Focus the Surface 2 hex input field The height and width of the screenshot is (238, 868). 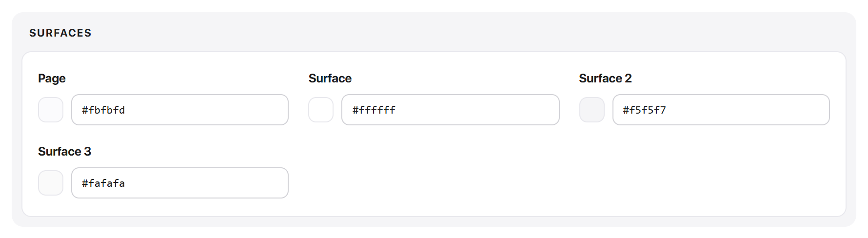pyautogui.click(x=721, y=110)
